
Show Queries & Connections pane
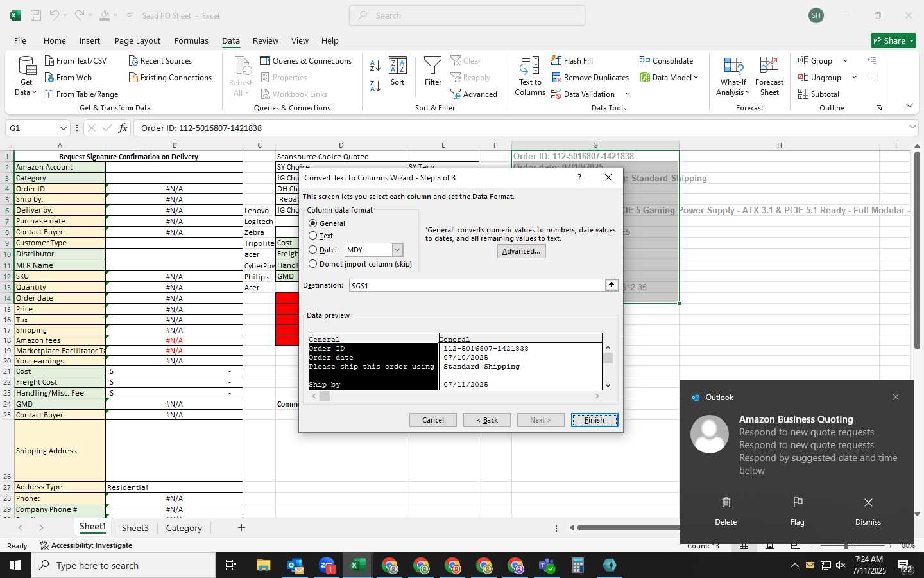click(x=305, y=60)
